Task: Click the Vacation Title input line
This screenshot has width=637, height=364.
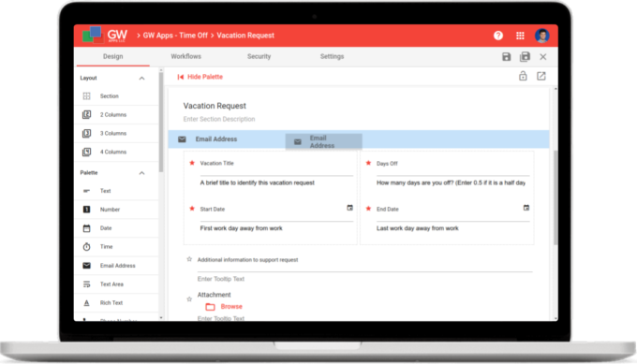Action: tap(276, 172)
